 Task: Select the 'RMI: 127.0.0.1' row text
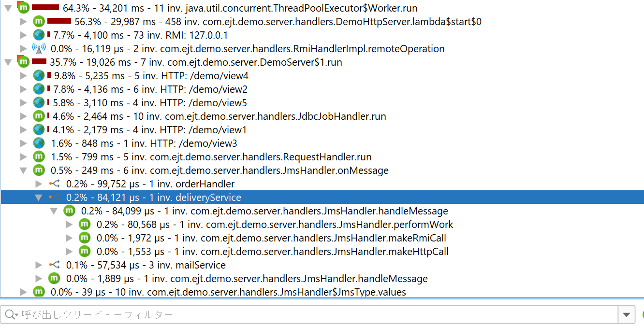141,35
